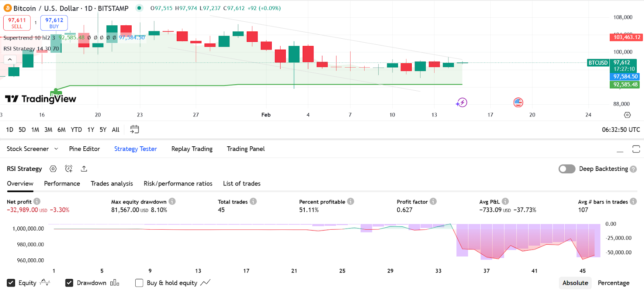Maximize the bottom panel
Image resolution: width=644 pixels, height=293 pixels.
[x=636, y=149]
